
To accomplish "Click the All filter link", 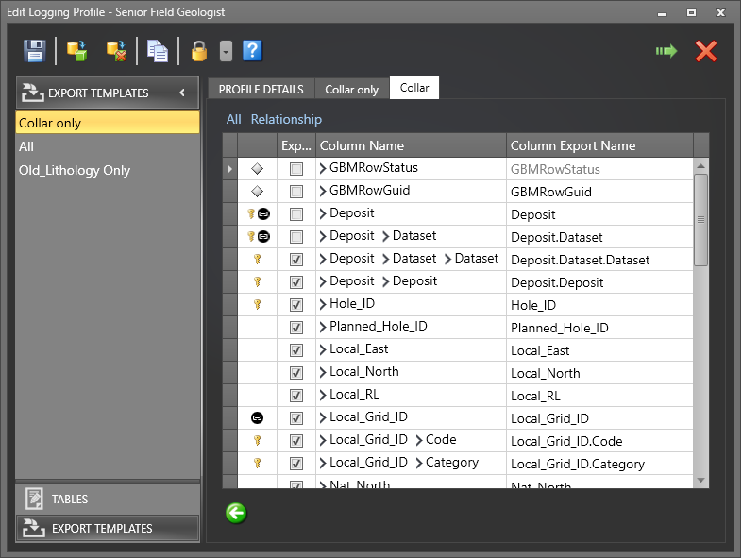I will coord(234,119).
